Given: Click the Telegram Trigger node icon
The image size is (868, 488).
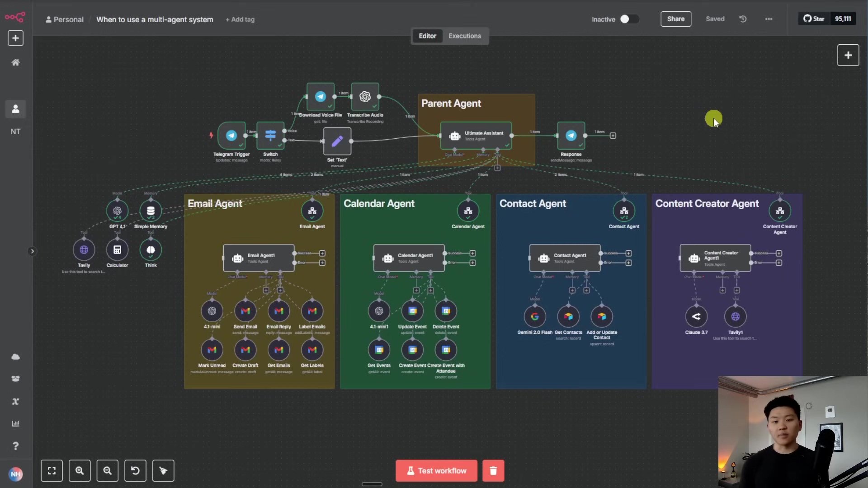Looking at the screenshot, I should pyautogui.click(x=231, y=136).
